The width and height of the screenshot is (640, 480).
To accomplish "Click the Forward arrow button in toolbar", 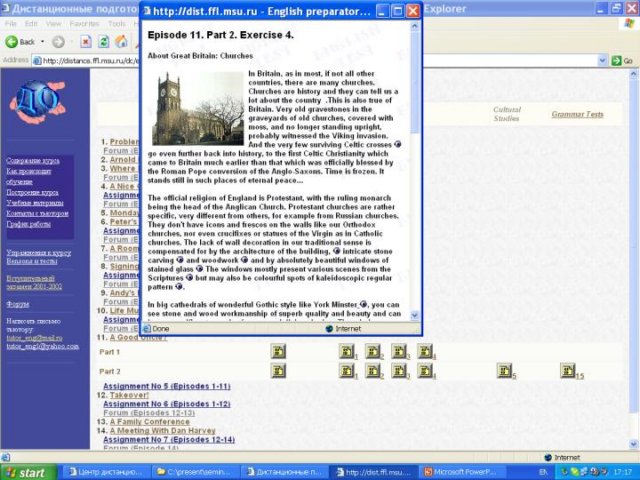I will (x=58, y=42).
